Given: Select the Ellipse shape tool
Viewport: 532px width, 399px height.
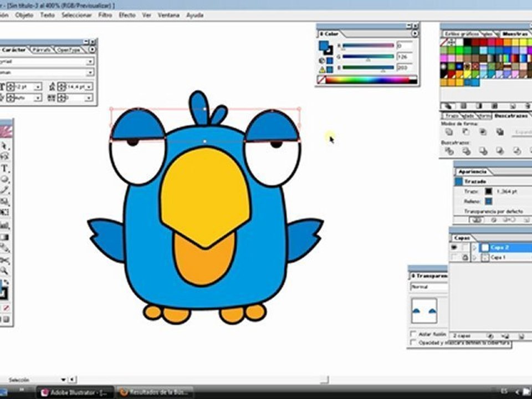Looking at the screenshot, I should coord(4,180).
